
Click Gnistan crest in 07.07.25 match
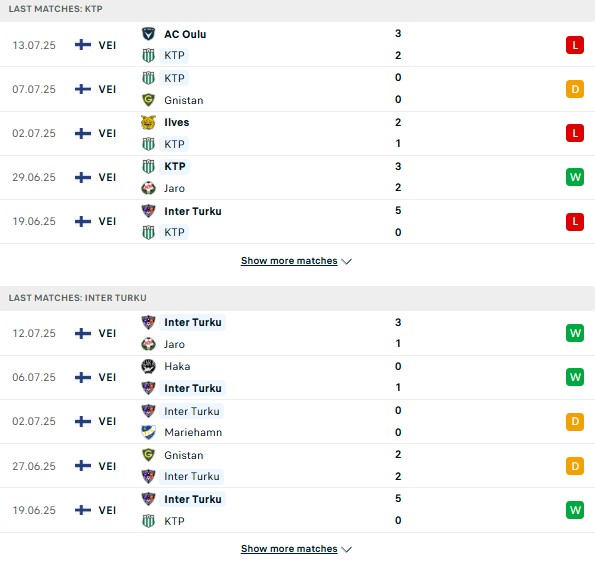(x=148, y=100)
